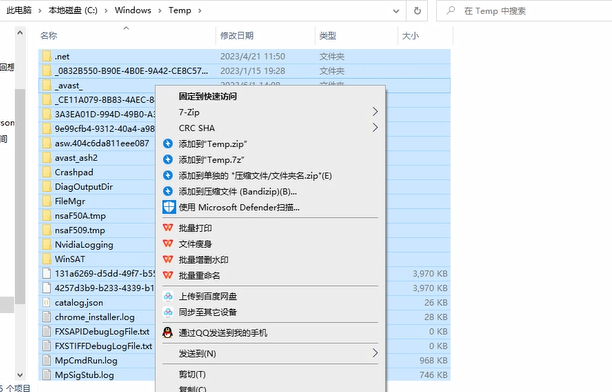
Task: Click the Crashpad folder icon
Action: tap(46, 172)
